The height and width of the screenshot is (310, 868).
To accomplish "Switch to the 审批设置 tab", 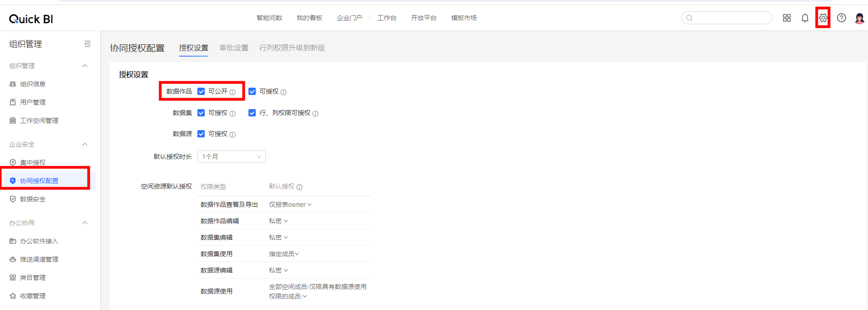I will [233, 48].
